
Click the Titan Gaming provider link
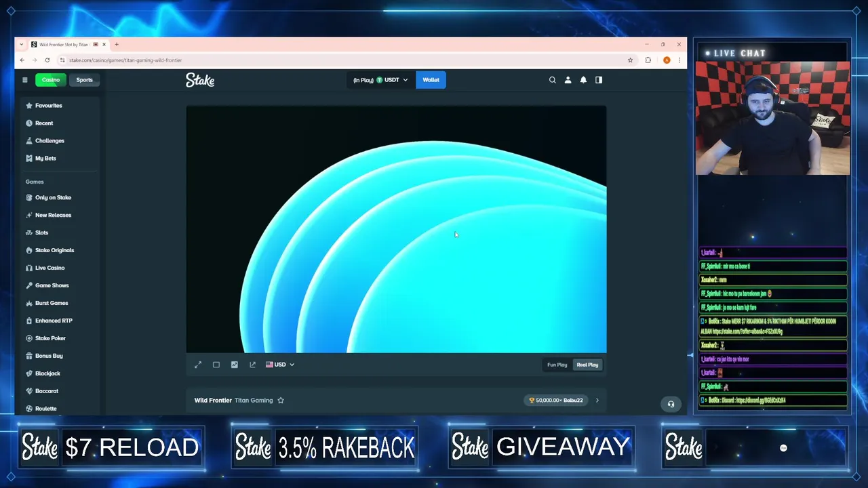tap(254, 401)
